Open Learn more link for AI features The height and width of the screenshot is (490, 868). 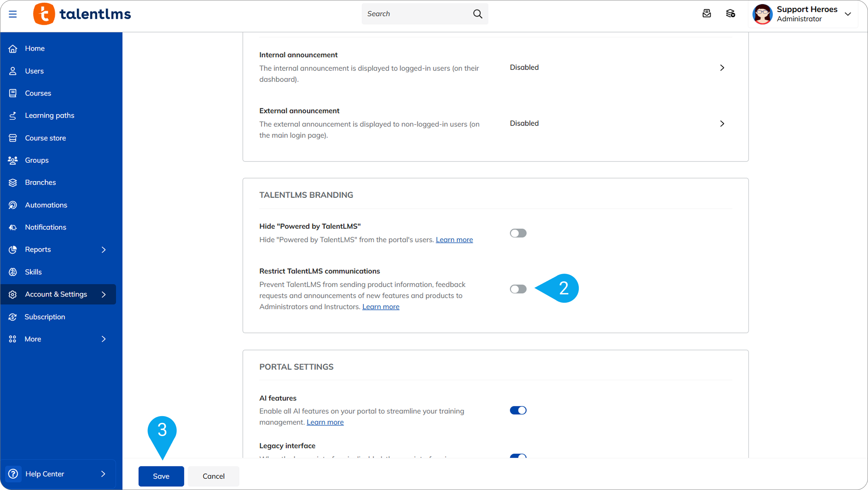point(325,422)
